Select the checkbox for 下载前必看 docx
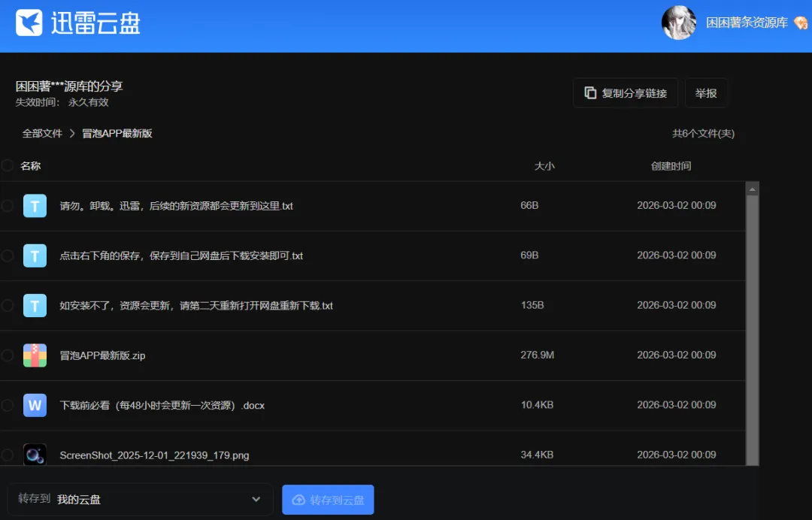Image resolution: width=812 pixels, height=520 pixels. click(x=8, y=405)
